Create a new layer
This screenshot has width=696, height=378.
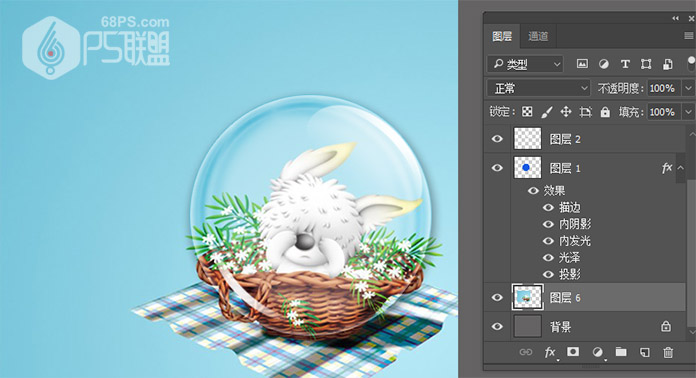[x=645, y=352]
